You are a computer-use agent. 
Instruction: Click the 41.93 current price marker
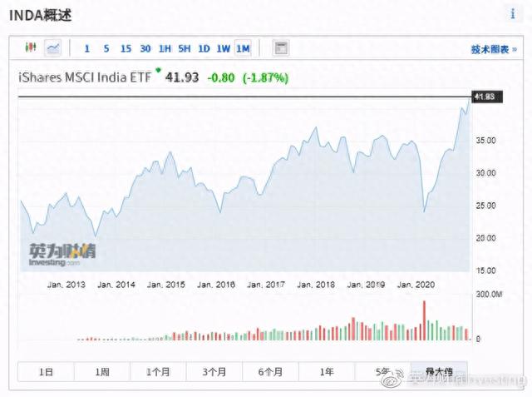484,97
